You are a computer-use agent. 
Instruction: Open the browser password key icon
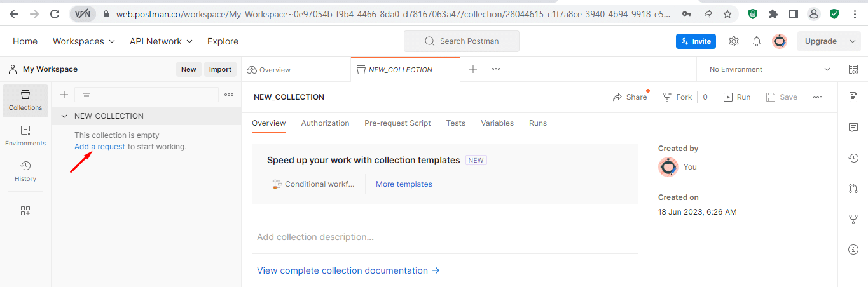687,13
